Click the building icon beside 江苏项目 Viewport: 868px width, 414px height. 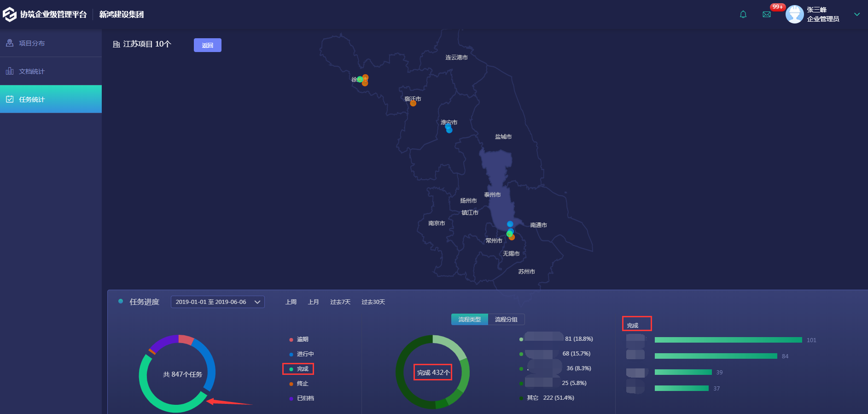(x=117, y=44)
